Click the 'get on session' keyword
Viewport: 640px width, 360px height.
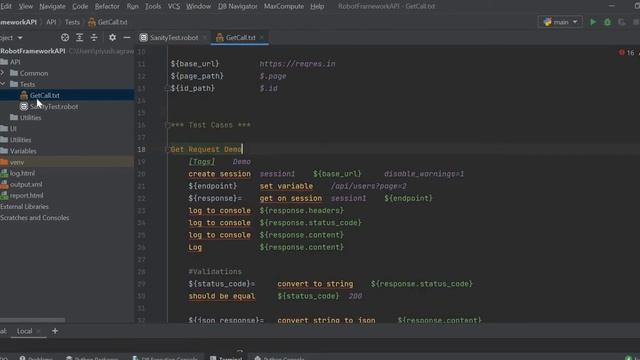click(x=291, y=198)
